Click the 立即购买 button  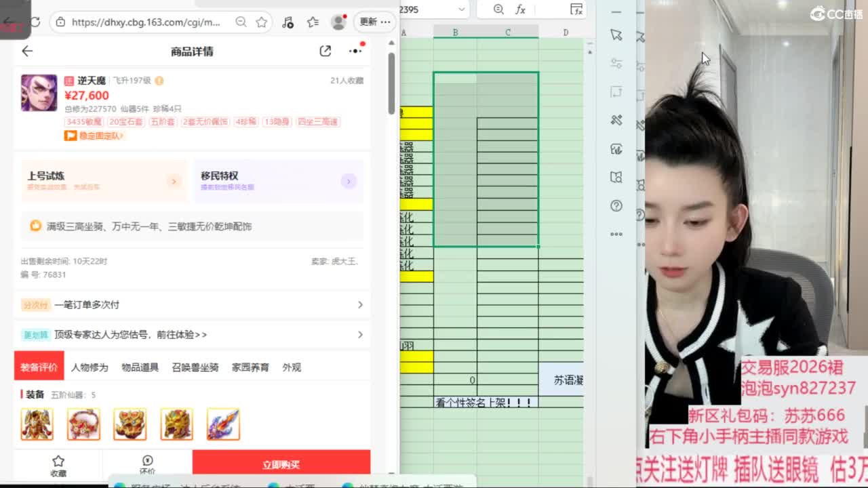click(x=281, y=464)
